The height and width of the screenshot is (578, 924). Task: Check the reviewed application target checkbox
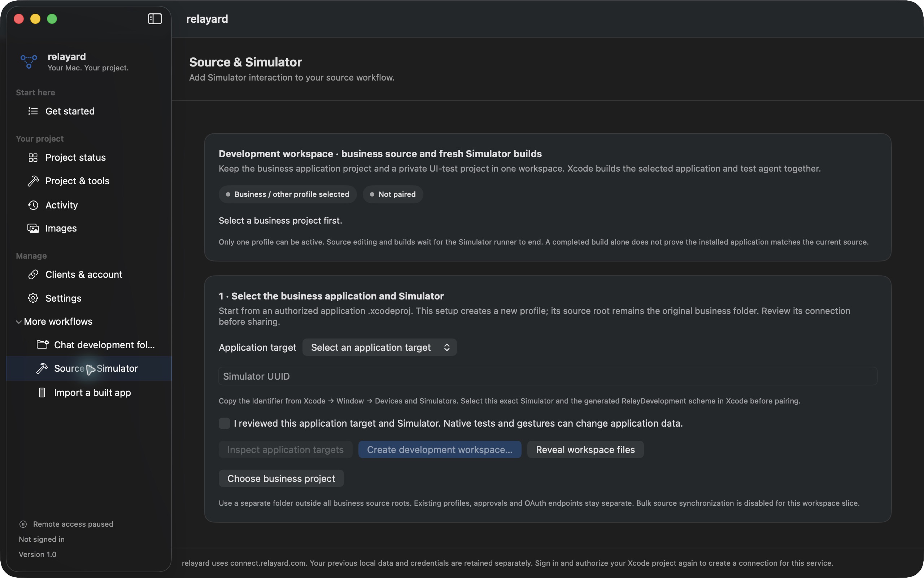click(x=224, y=423)
